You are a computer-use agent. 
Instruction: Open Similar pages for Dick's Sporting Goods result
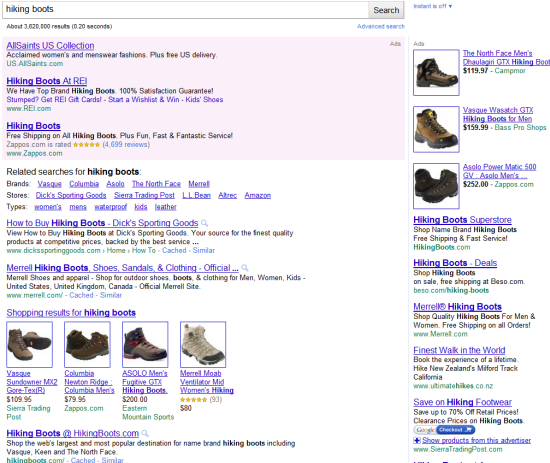pos(203,250)
